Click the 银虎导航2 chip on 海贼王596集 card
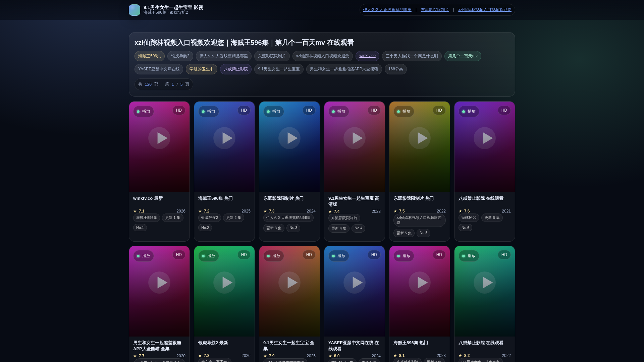 tap(210, 218)
